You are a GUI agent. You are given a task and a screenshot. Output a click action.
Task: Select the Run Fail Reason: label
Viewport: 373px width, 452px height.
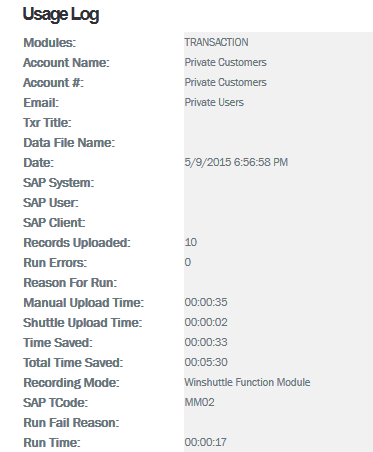pos(71,423)
